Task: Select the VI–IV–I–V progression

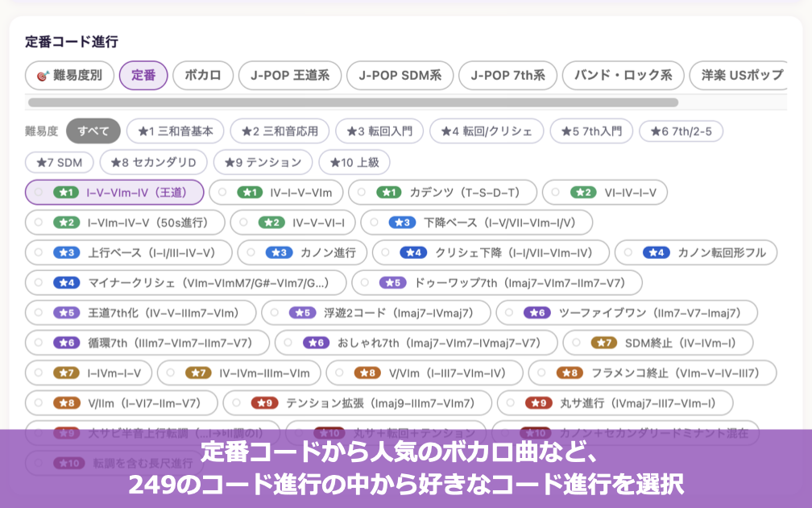Action: click(605, 192)
